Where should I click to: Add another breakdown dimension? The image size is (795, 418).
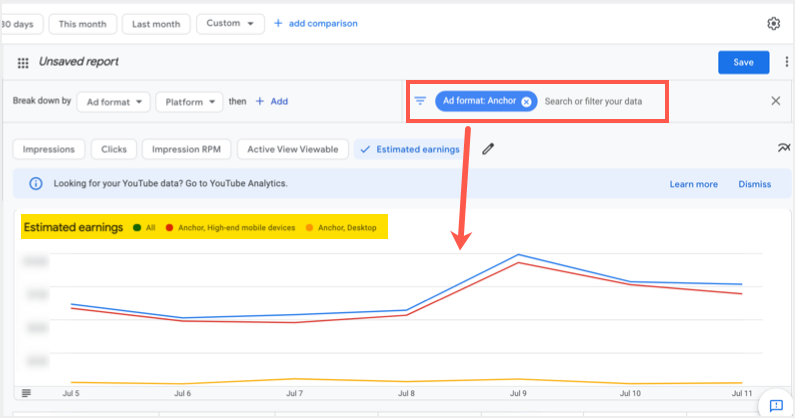(x=272, y=101)
